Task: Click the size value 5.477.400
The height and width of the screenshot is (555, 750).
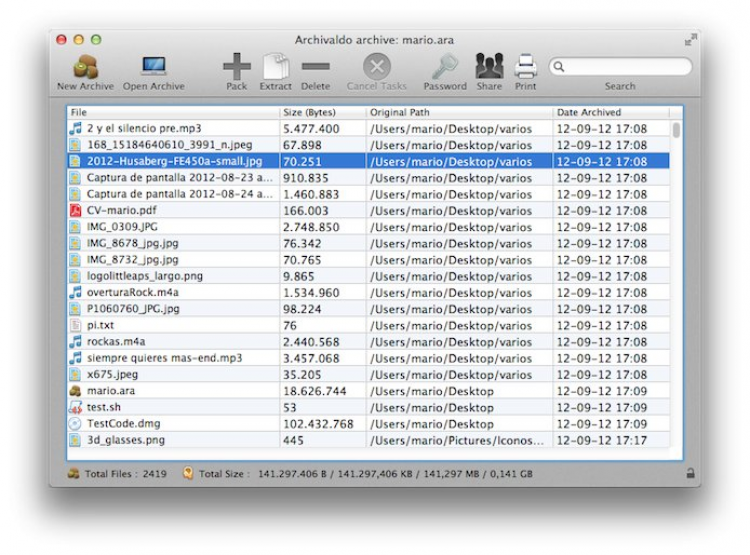Action: pyautogui.click(x=311, y=129)
